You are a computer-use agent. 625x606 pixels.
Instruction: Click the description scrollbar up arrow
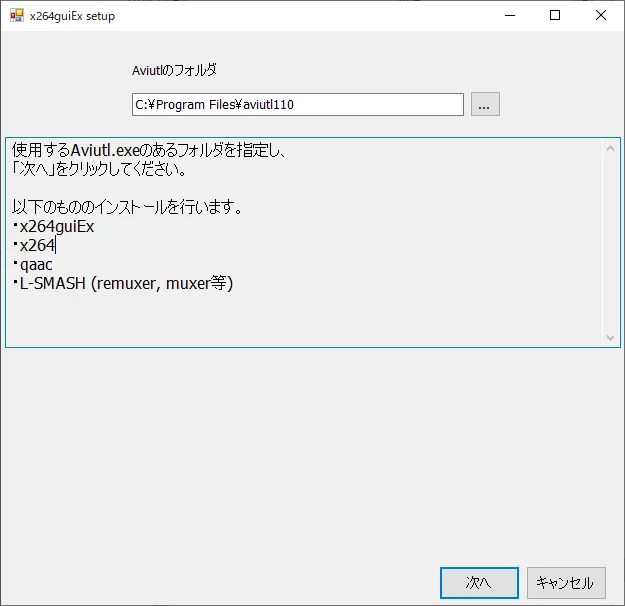pyautogui.click(x=612, y=147)
